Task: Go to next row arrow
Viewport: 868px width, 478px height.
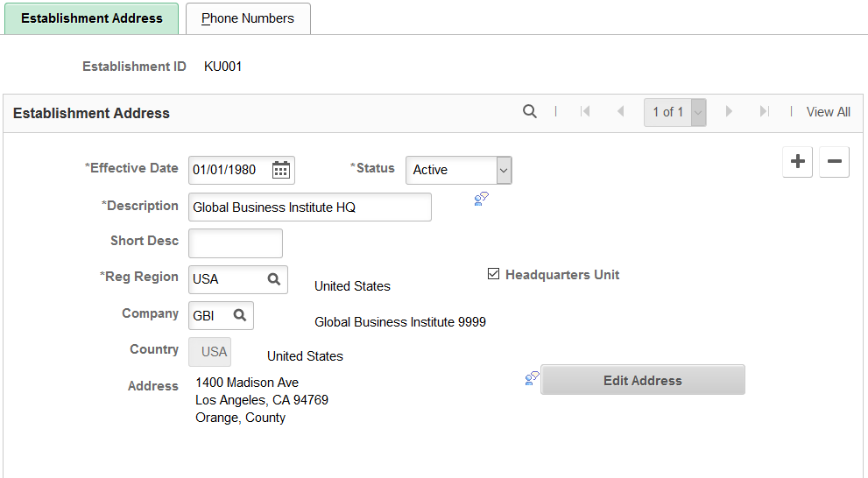Action: 729,112
